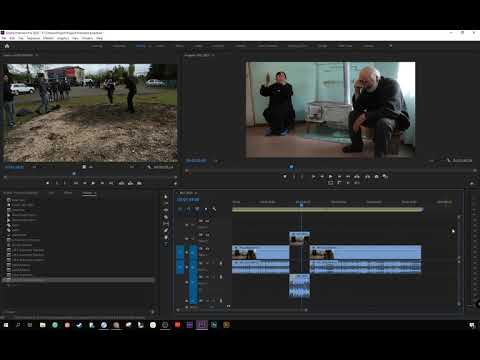Click the timeline ruler playhead marker

click(301, 204)
